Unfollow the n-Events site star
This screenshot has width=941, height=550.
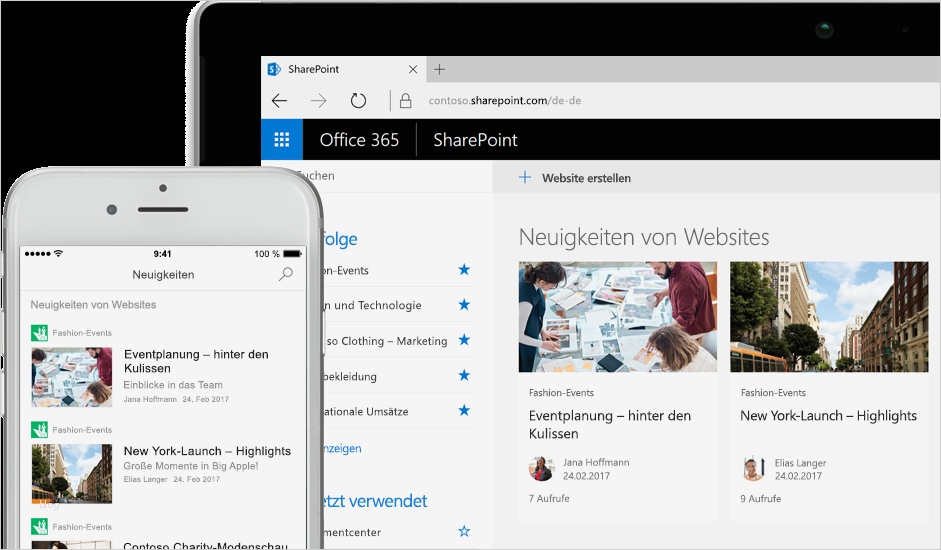click(464, 270)
